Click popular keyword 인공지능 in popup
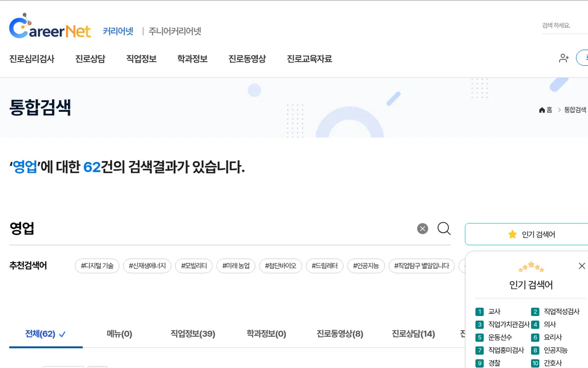This screenshot has height=368, width=588. [x=556, y=350]
